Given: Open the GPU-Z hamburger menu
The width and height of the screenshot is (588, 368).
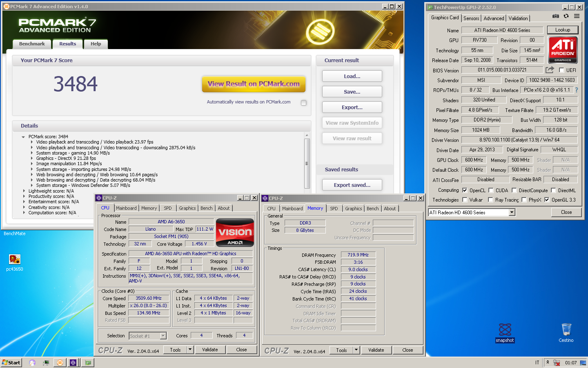Looking at the screenshot, I should (x=577, y=16).
